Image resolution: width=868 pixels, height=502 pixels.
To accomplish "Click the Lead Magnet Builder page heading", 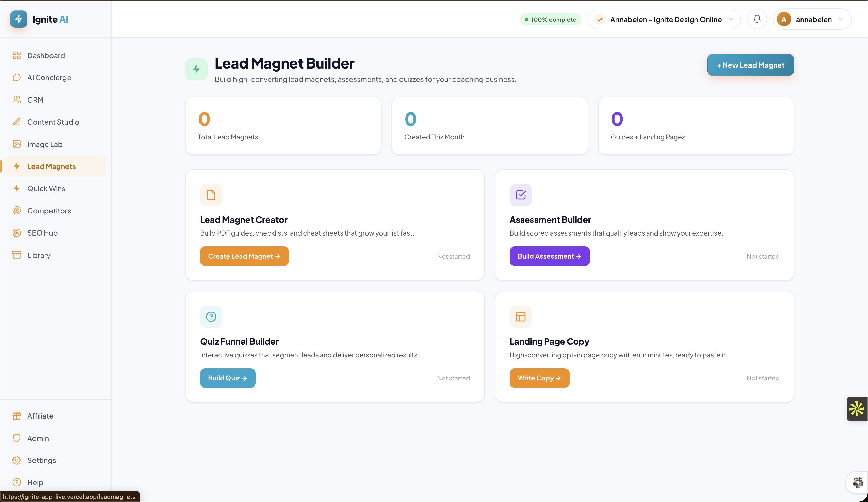I will [x=285, y=63].
